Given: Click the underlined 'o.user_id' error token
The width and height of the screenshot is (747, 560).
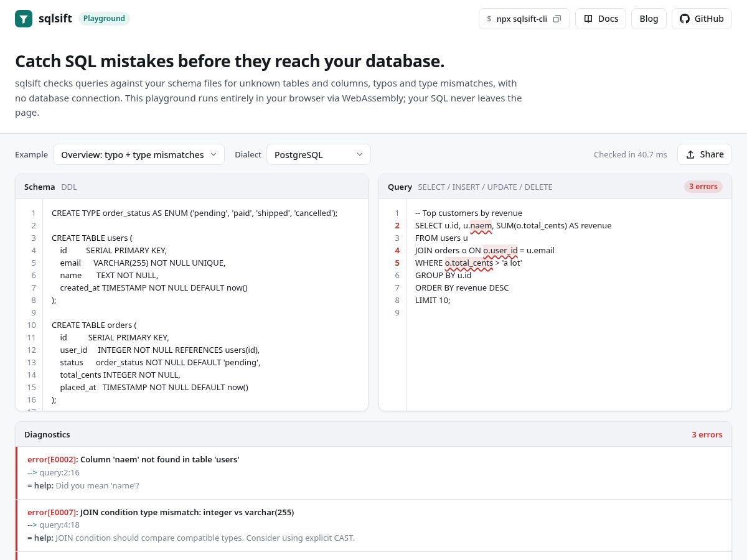Looking at the screenshot, I should tap(500, 250).
